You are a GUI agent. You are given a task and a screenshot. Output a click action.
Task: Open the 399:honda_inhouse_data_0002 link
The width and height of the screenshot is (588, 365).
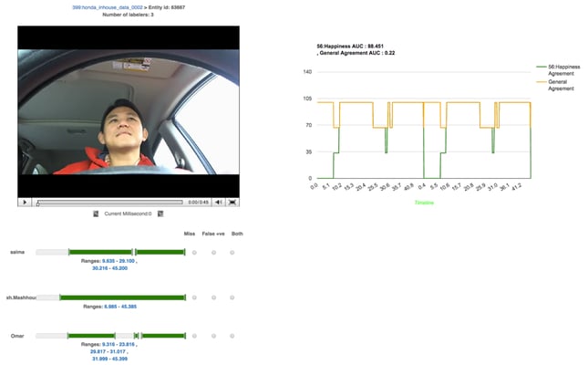click(108, 6)
